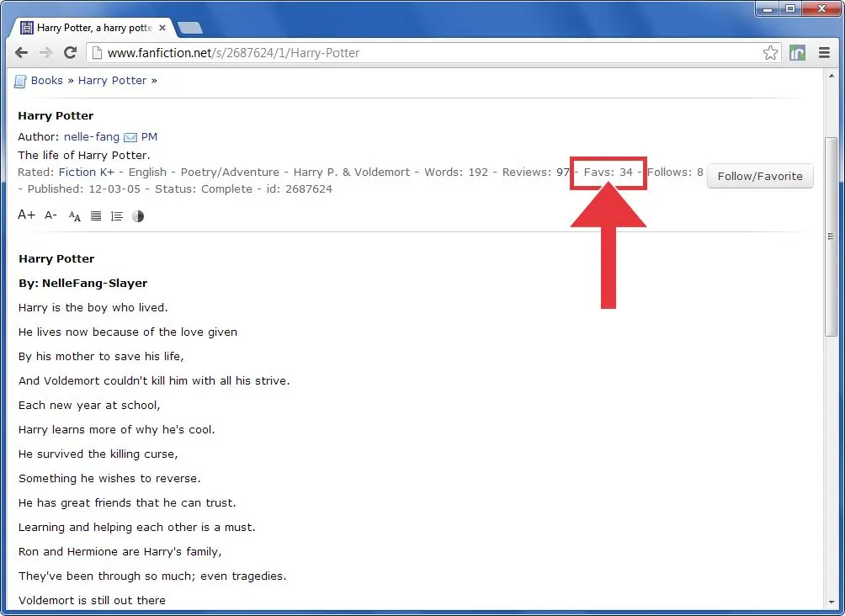Reload the current page
Image resolution: width=845 pixels, height=616 pixels.
pyautogui.click(x=71, y=53)
